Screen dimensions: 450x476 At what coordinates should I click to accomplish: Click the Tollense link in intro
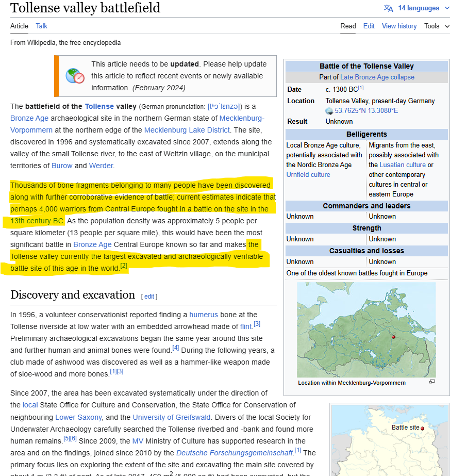[x=99, y=107]
